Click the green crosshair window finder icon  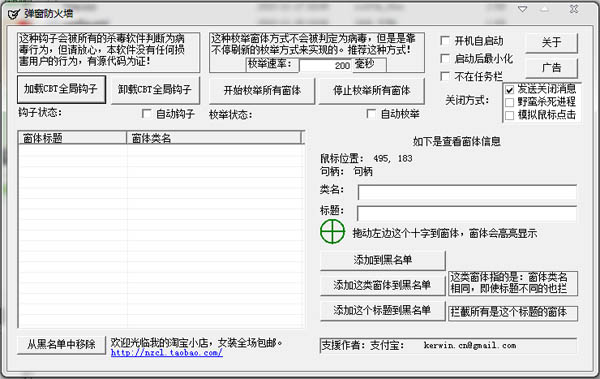[332, 232]
